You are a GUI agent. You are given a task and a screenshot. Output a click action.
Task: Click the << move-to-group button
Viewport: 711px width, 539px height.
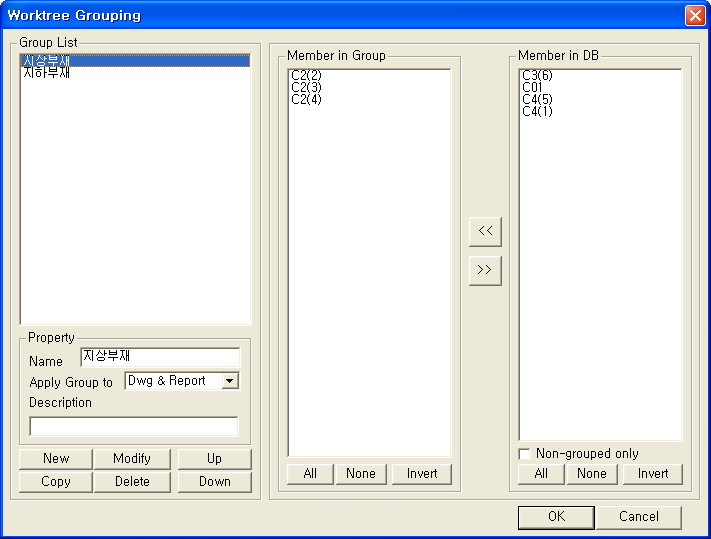(x=485, y=231)
